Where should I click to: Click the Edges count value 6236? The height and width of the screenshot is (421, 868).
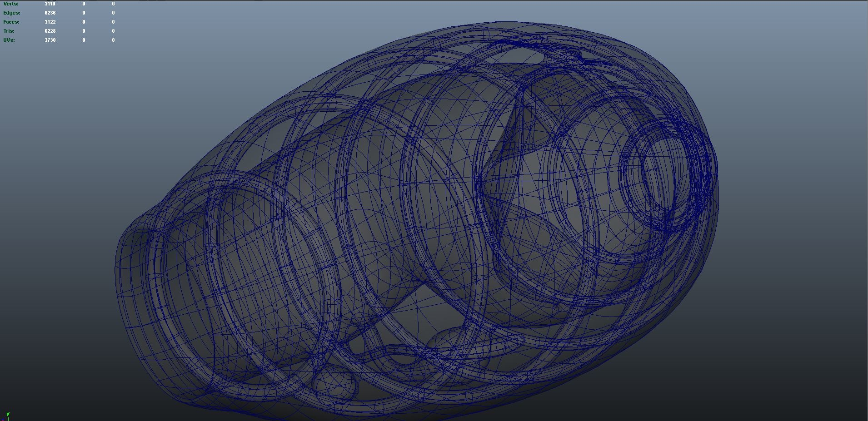click(50, 13)
